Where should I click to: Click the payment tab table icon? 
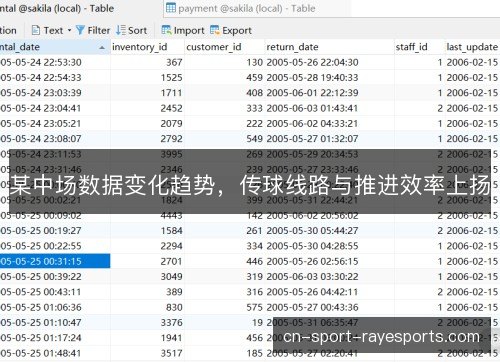click(x=171, y=8)
